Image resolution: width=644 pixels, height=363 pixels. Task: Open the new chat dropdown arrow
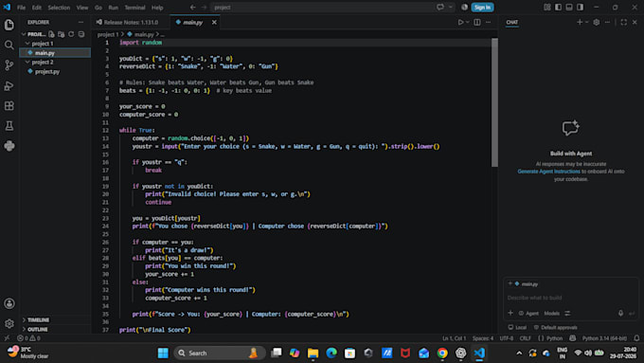pos(586,22)
